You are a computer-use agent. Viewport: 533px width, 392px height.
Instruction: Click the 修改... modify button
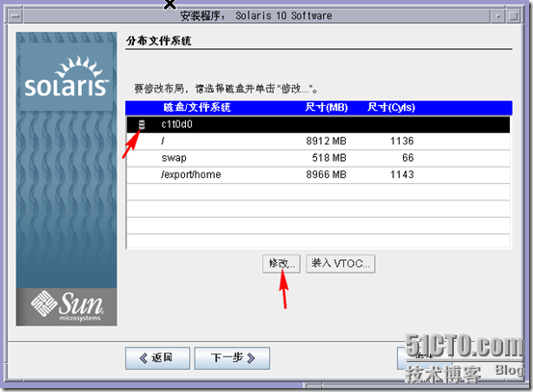point(281,264)
